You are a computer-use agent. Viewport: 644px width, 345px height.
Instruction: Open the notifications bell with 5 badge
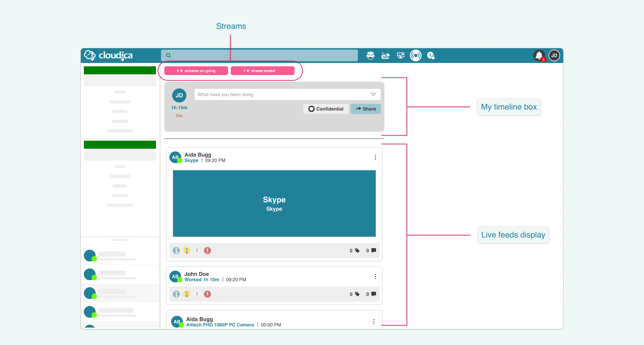click(539, 56)
